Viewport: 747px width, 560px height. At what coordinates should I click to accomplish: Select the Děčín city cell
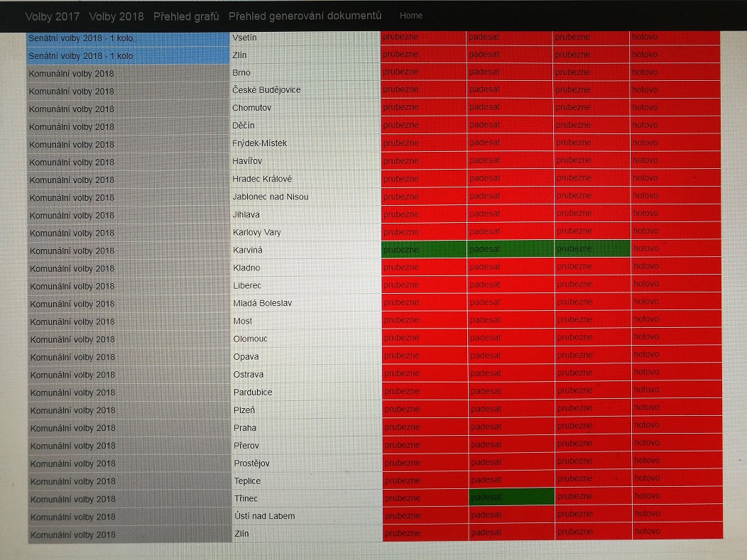pos(305,126)
